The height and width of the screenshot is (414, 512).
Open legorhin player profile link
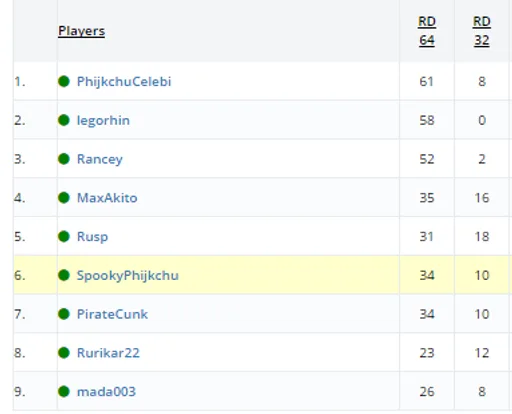coord(103,120)
